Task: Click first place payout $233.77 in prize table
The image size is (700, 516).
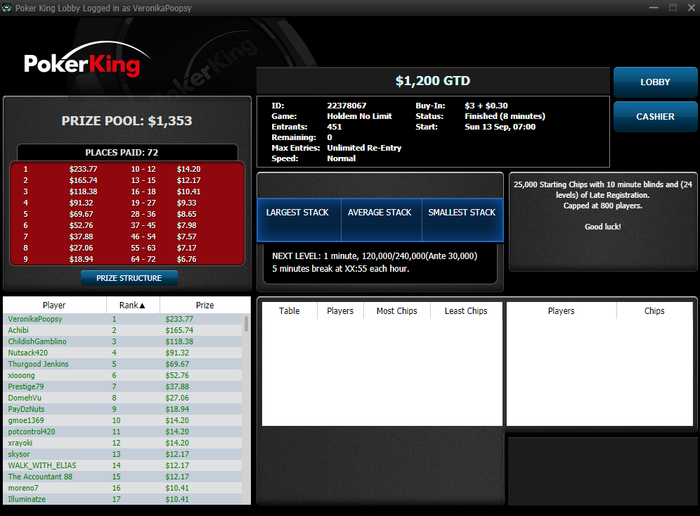Action: coord(83,169)
